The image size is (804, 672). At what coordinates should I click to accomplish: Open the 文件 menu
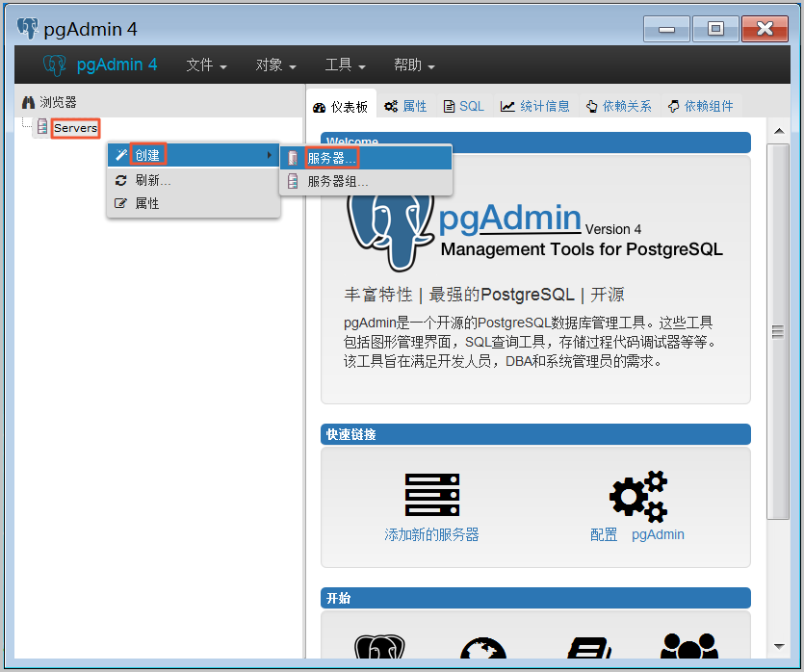click(206, 65)
